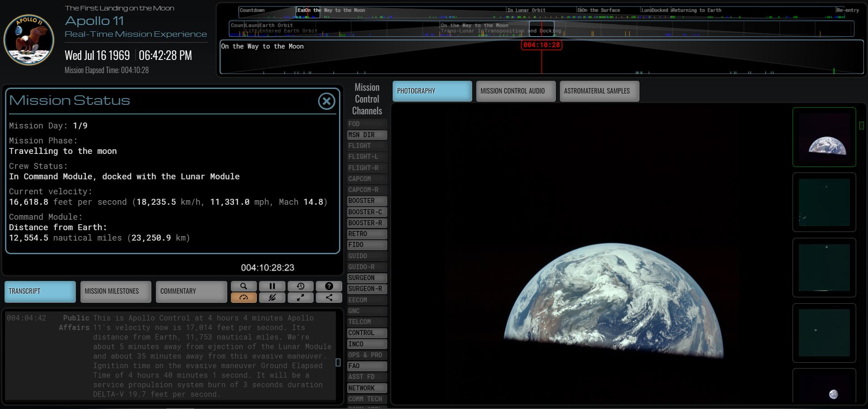Viewport: 868px width, 409px height.
Task: Select the GUIDO-R channel
Action: 367,267
